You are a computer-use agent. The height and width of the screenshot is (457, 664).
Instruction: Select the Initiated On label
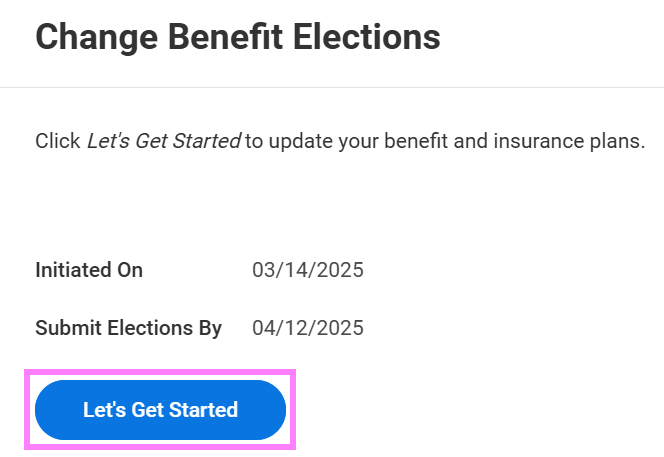point(89,270)
